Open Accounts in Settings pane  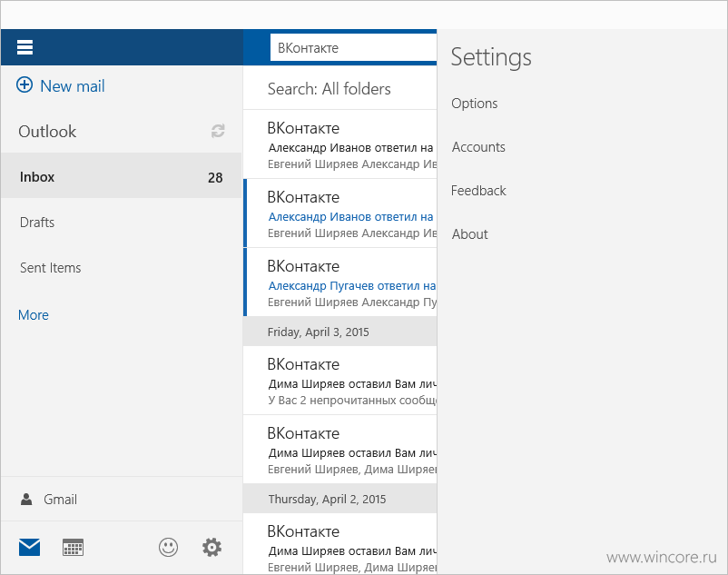478,147
